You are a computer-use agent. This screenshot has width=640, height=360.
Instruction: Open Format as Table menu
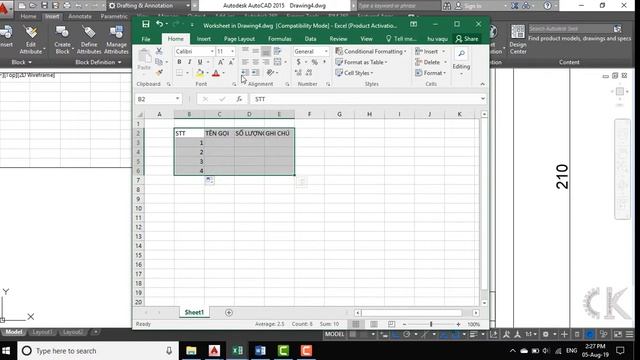click(x=361, y=62)
